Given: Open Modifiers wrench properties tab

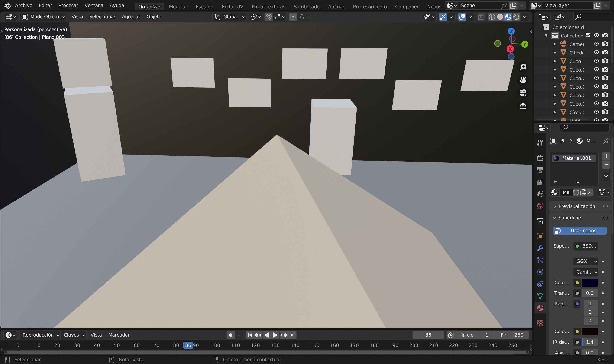Looking at the screenshot, I should click(540, 248).
